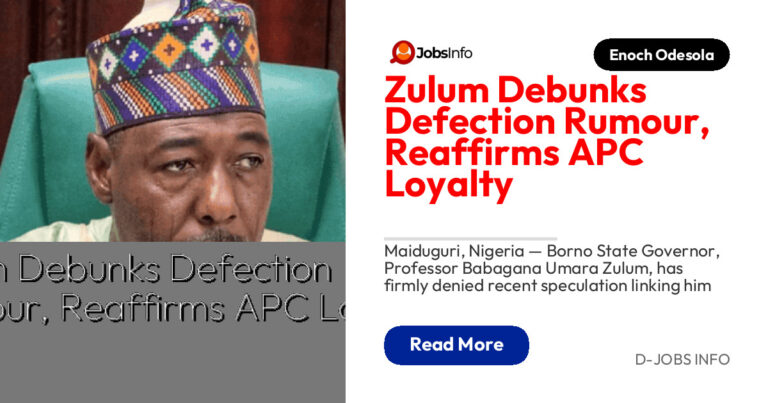Click the "Zulum Debunks" headline line
The width and height of the screenshot is (768, 403).
pyautogui.click(x=515, y=91)
